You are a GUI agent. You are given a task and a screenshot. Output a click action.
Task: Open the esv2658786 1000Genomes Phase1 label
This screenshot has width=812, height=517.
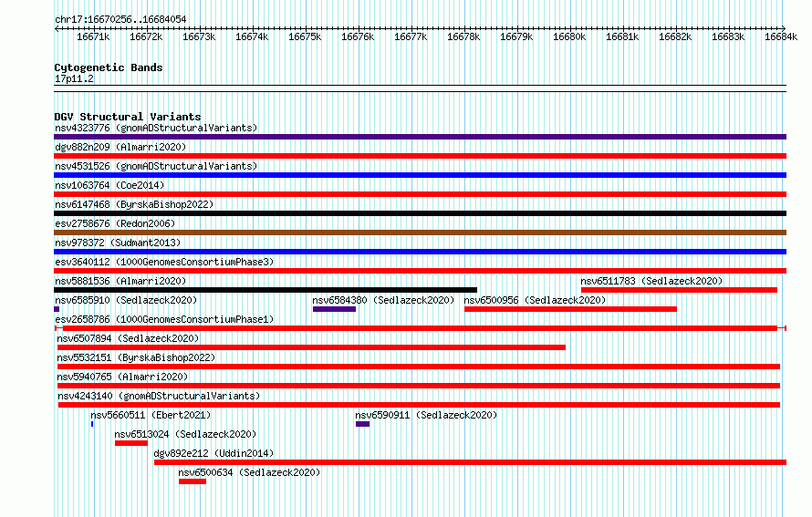(164, 319)
